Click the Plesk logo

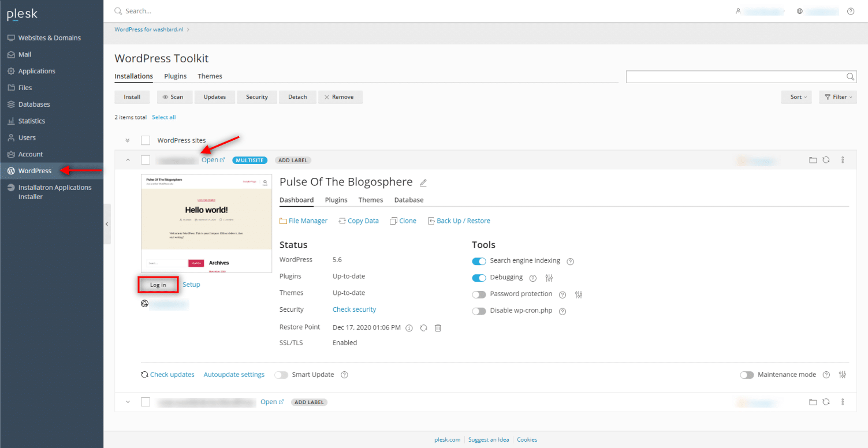click(22, 14)
